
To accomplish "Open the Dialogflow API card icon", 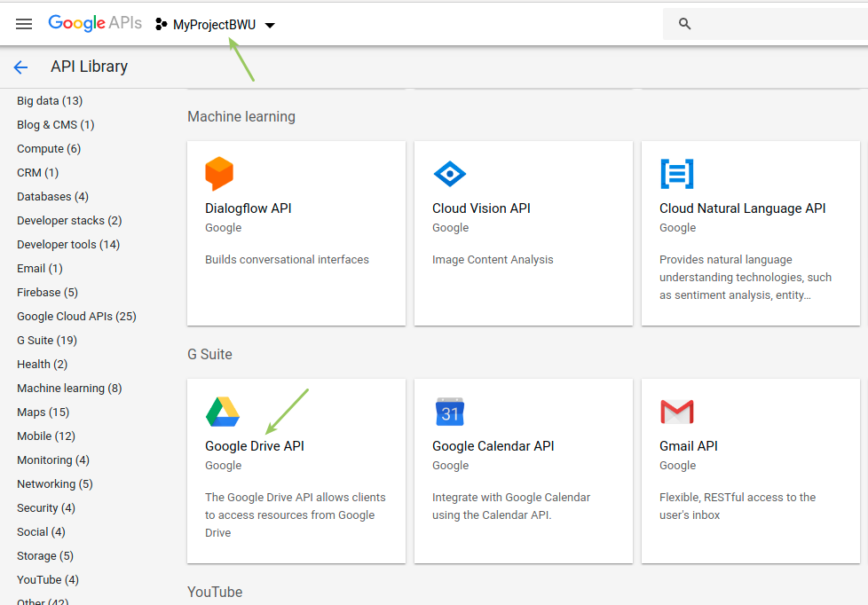I will click(219, 174).
